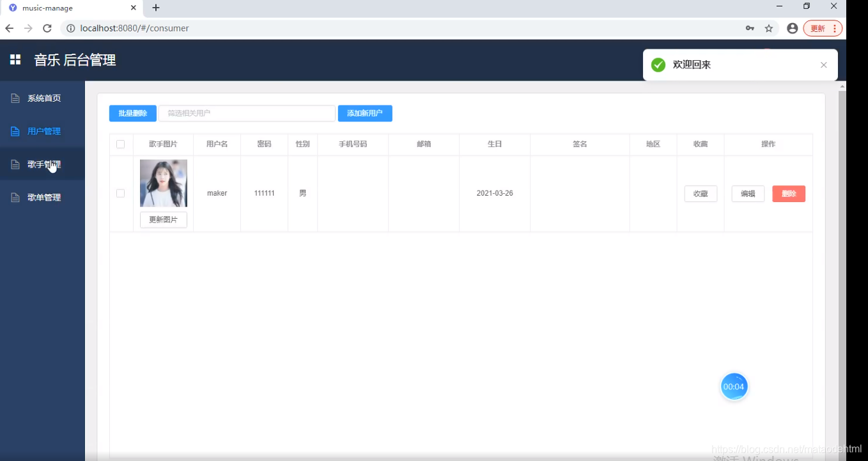Click the gender cell '男'
The height and width of the screenshot is (461, 868).
point(303,193)
